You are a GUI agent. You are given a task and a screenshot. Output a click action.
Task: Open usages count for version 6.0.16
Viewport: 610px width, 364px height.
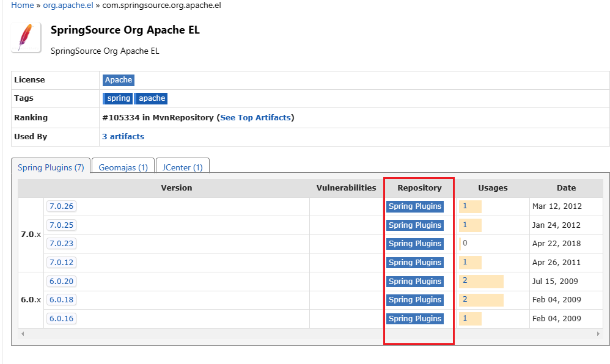coord(465,318)
